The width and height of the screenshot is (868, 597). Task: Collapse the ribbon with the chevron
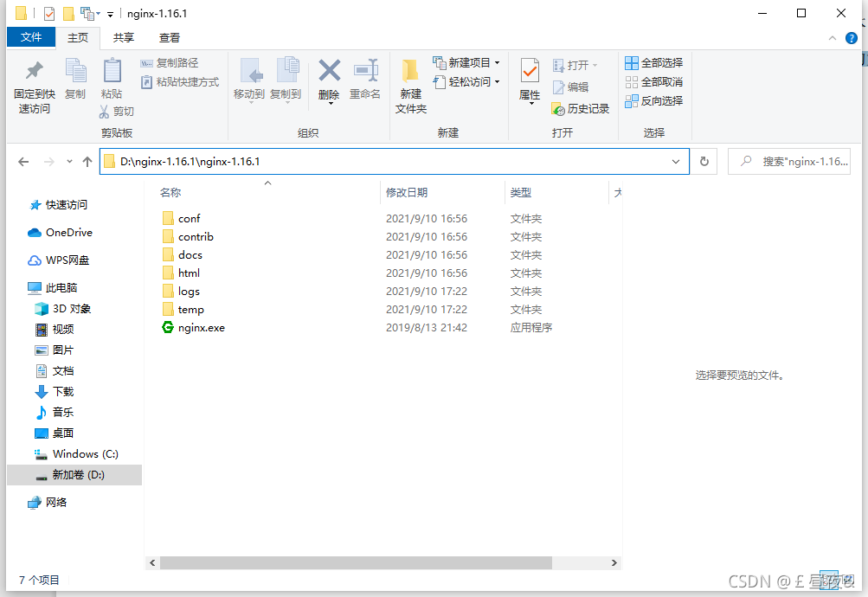(x=832, y=37)
